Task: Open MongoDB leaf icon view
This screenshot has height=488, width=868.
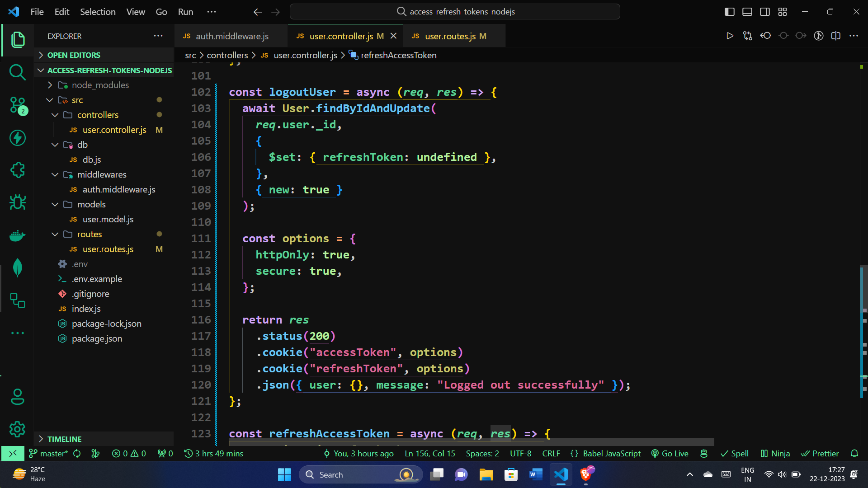Action: [x=17, y=267]
